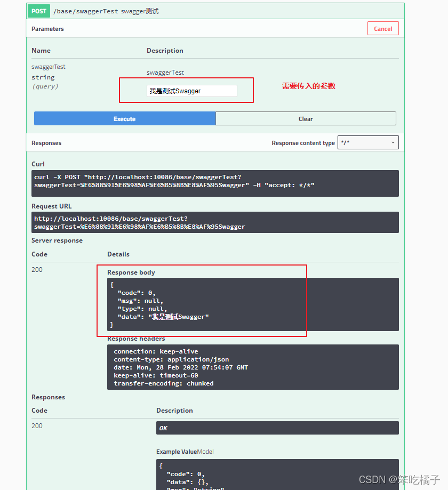This screenshot has width=448, height=490.
Task: Collapse the POST /base/swaggerTest operation header
Action: 215,11
